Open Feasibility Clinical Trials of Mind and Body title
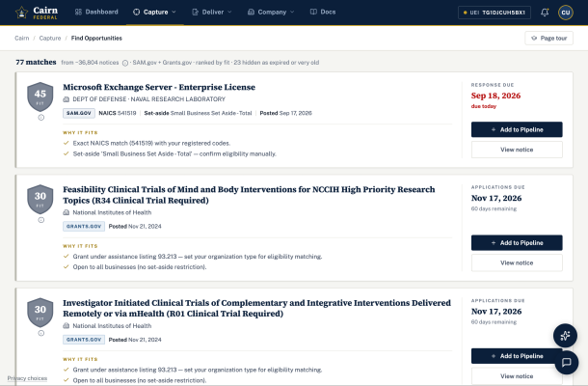This screenshot has height=386, width=588. click(x=249, y=195)
